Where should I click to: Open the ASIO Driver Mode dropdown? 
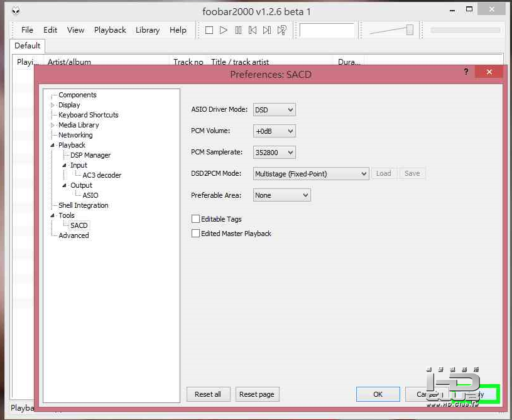(275, 110)
